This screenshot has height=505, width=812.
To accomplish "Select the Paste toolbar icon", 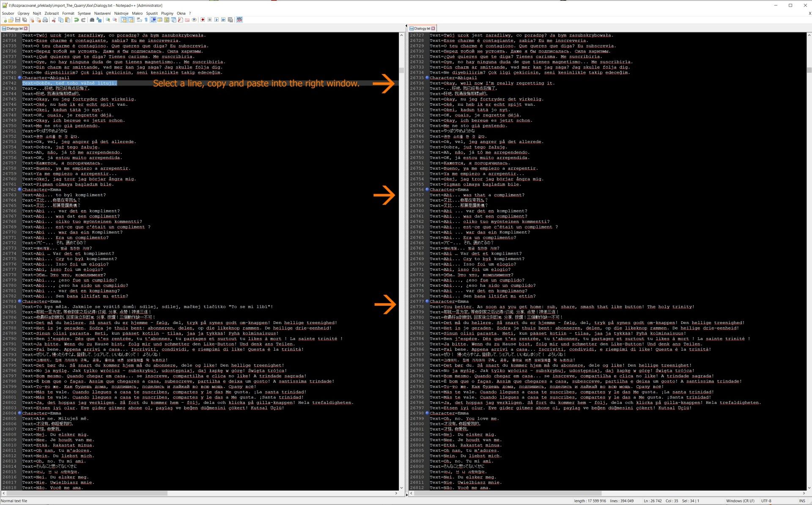I will pos(68,20).
